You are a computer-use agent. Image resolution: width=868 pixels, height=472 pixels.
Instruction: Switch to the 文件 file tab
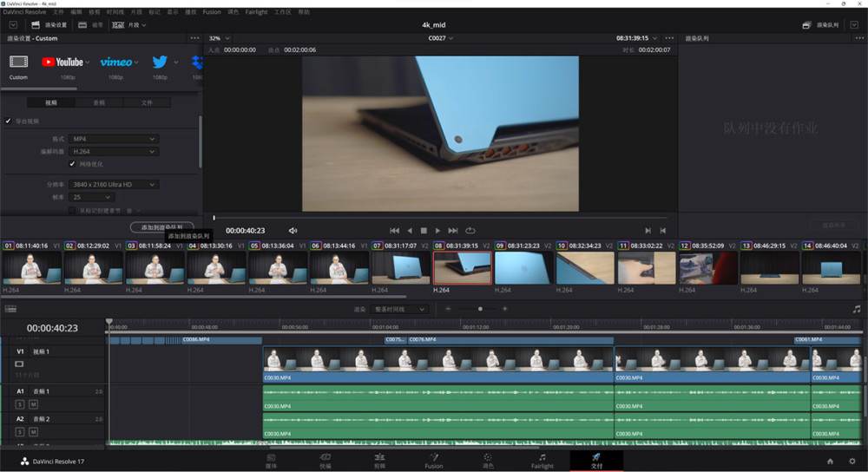[x=147, y=102]
